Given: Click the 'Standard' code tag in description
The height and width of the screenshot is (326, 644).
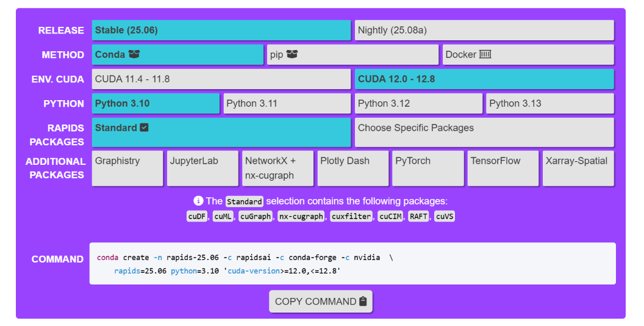Looking at the screenshot, I should point(245,201).
